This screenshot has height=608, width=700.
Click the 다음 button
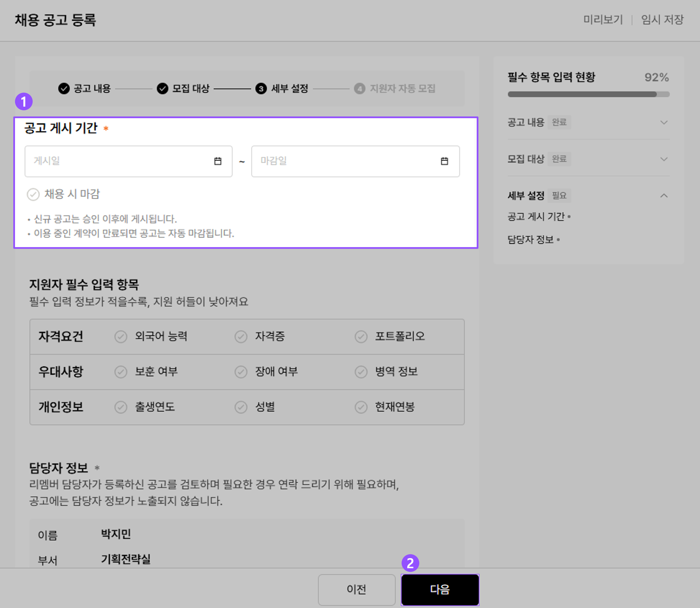[x=440, y=590]
